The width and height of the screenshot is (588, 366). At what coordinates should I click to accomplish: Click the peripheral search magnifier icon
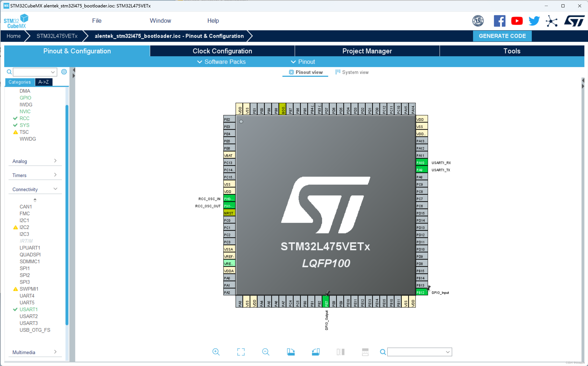(9, 72)
